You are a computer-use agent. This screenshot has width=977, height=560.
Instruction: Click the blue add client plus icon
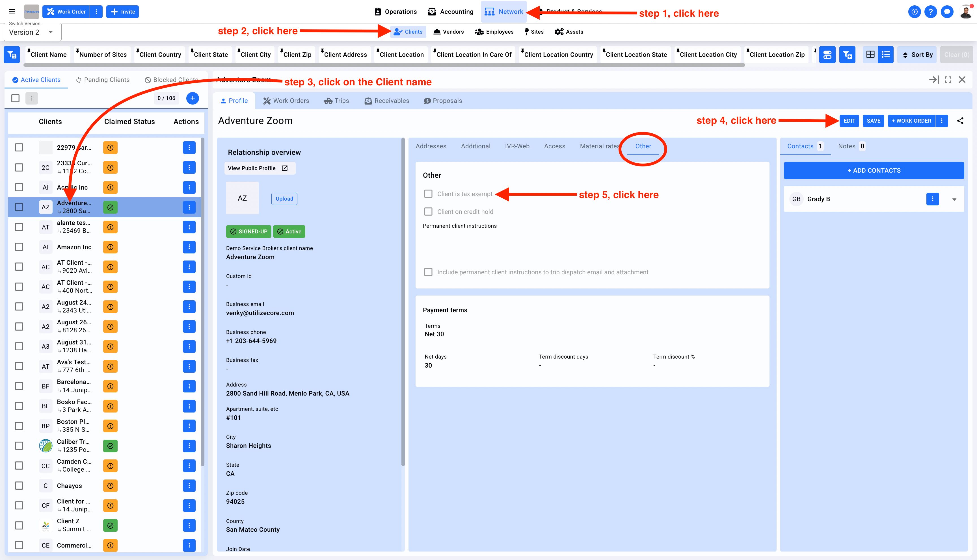pos(193,98)
